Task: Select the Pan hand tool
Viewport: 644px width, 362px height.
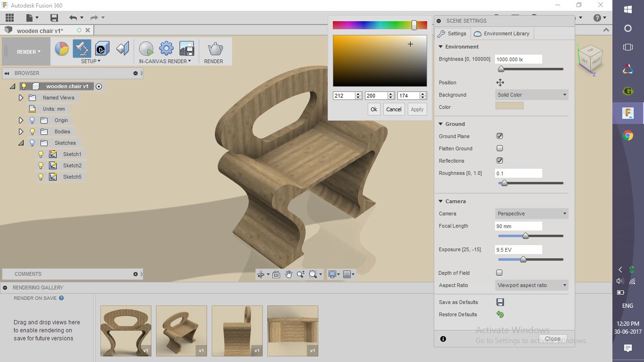Action: coord(288,274)
